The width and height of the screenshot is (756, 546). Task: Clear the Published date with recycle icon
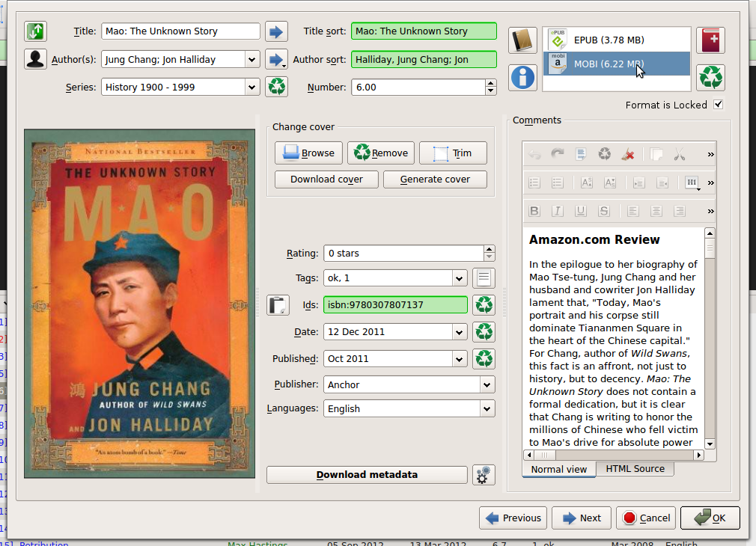[484, 359]
